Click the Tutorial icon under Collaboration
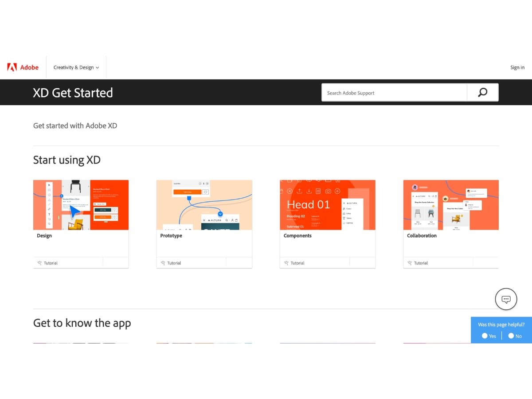The height and width of the screenshot is (399, 532). [410, 263]
